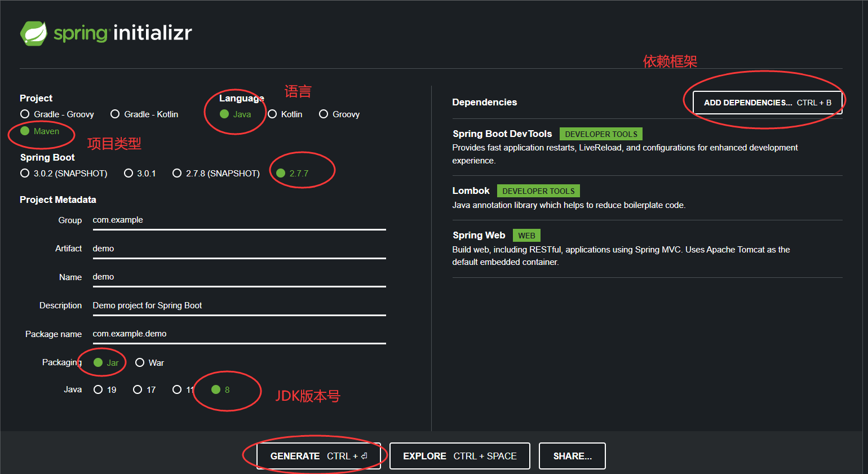Click the Dependencies heading
The height and width of the screenshot is (474, 868).
485,103
